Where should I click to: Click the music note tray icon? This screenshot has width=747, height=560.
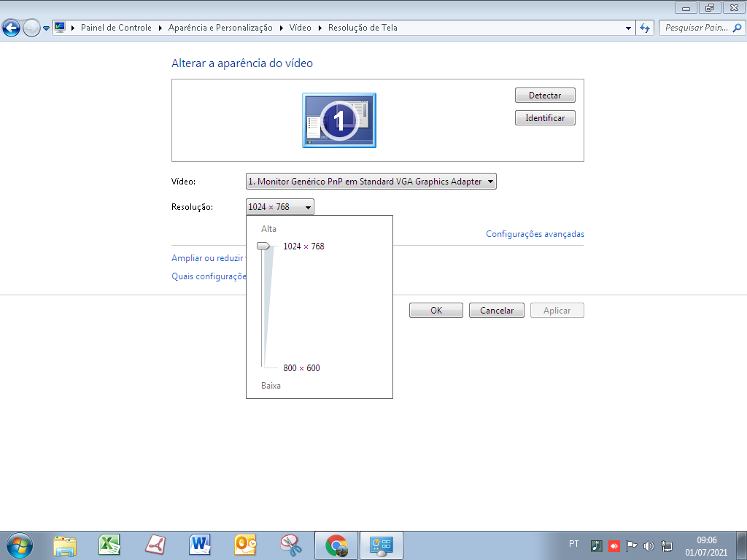[597, 545]
